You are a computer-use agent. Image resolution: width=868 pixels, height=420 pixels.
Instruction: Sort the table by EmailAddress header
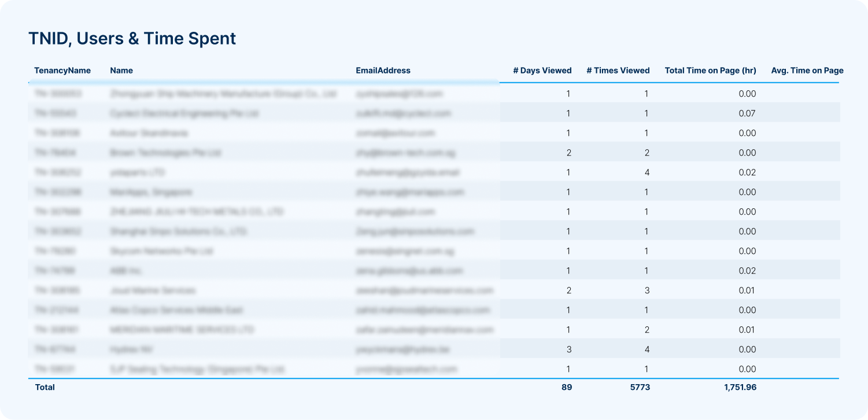383,71
